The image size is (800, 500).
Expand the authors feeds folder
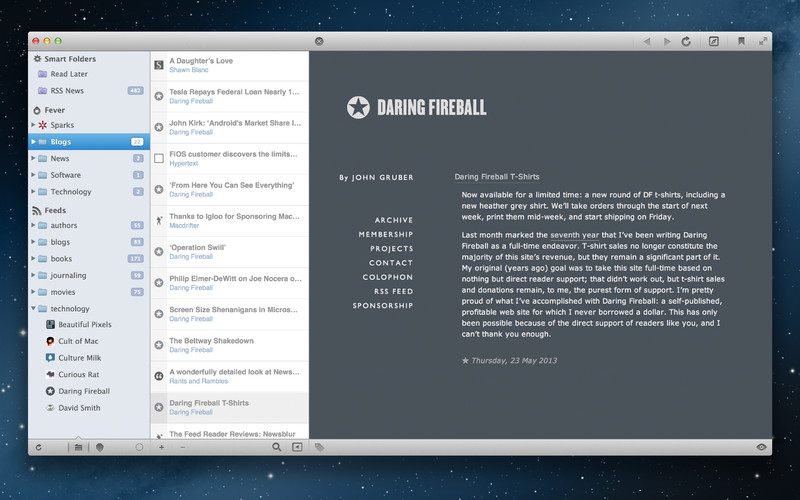33,225
